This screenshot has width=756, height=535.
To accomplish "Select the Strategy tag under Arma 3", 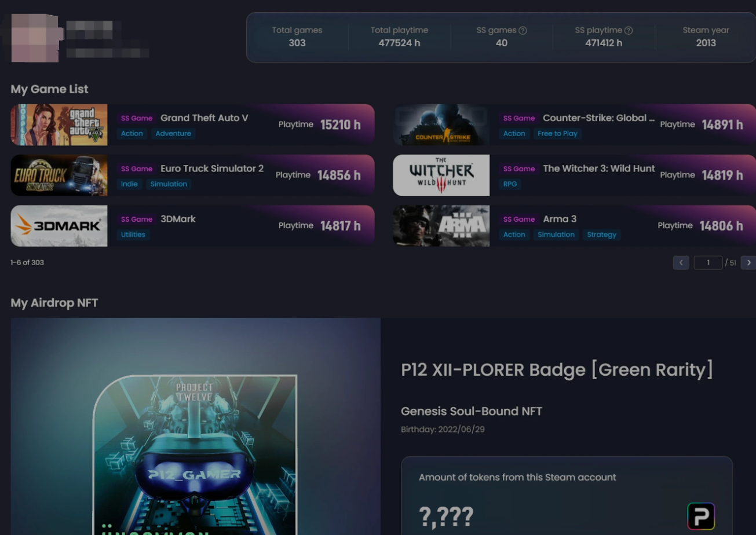I will [x=601, y=234].
